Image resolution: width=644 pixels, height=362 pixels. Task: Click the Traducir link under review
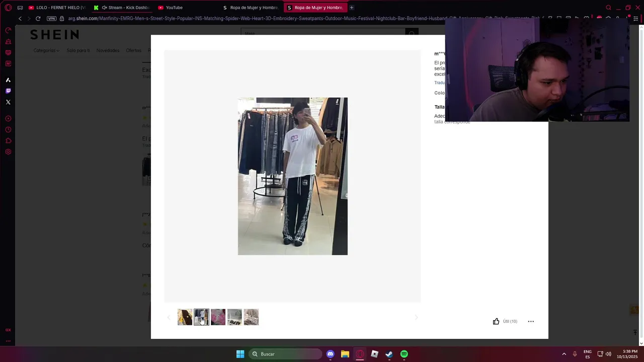pyautogui.click(x=439, y=82)
